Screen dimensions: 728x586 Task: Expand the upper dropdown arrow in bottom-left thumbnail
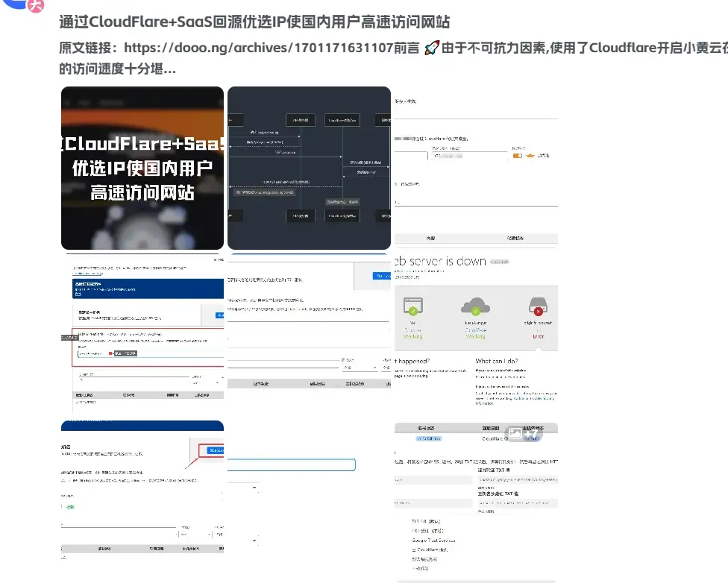256,488
